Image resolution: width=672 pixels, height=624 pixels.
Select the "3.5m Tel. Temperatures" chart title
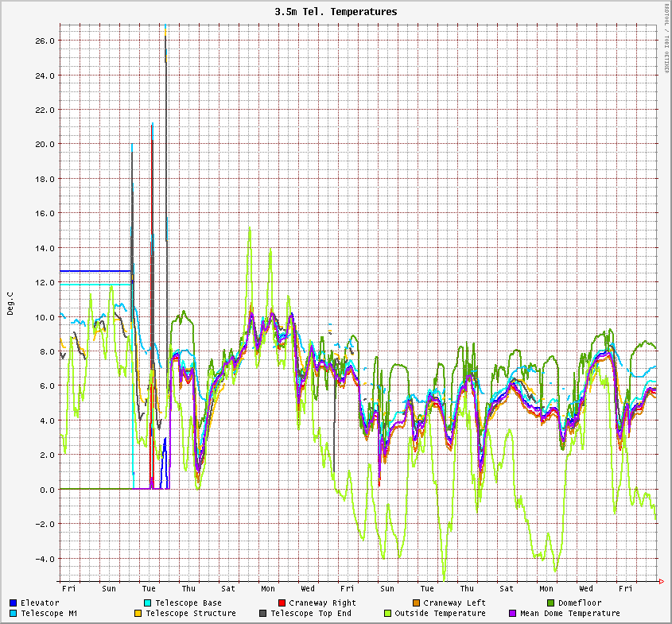(x=336, y=12)
